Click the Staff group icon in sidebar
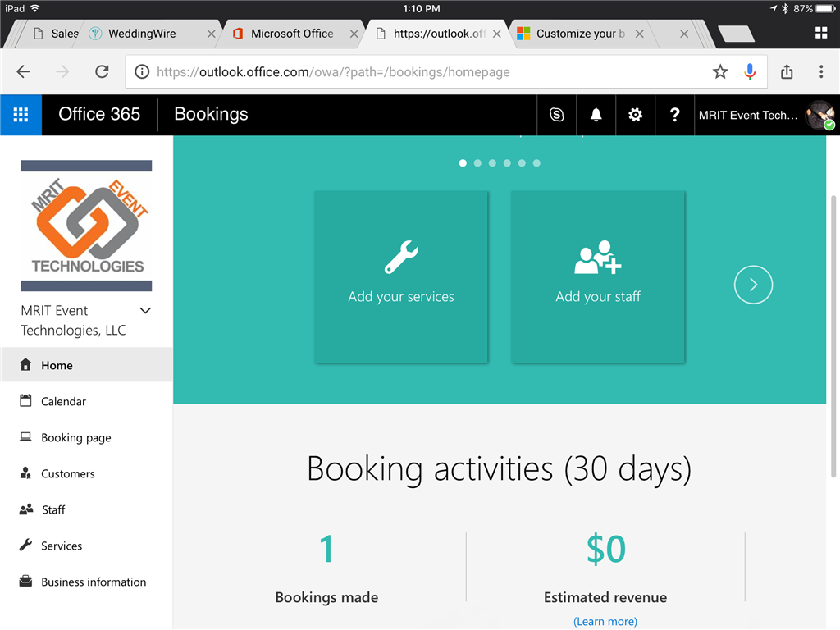This screenshot has height=630, width=840. tap(25, 509)
